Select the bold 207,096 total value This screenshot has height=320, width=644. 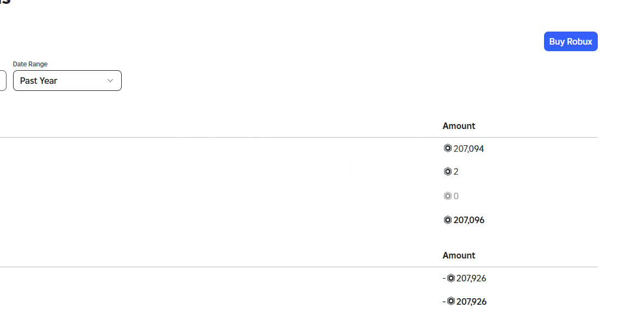[469, 220]
